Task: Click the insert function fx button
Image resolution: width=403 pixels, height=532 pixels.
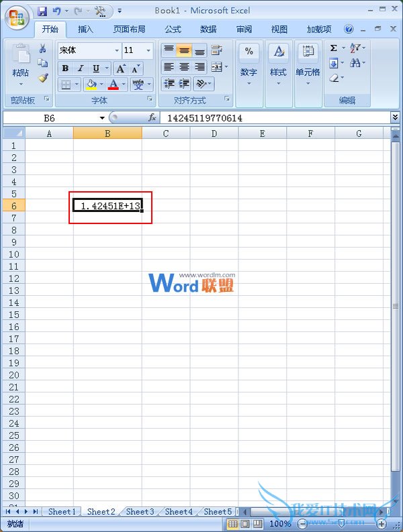Action: tap(152, 117)
